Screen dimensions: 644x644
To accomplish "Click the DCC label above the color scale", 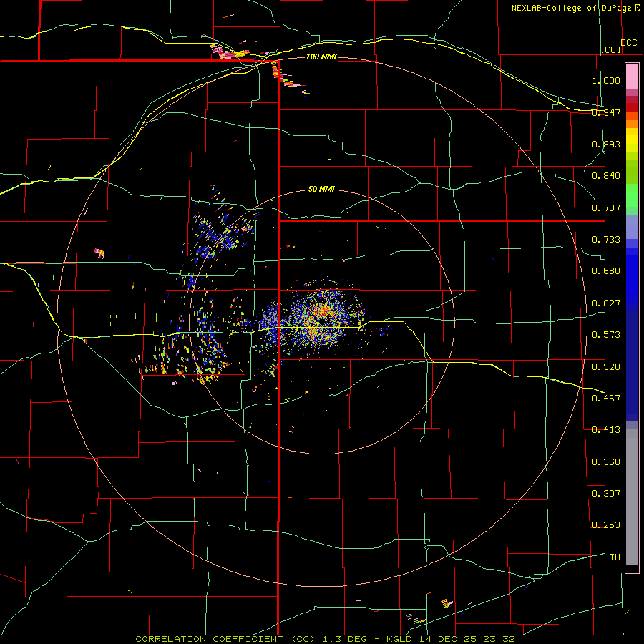I will (628, 43).
